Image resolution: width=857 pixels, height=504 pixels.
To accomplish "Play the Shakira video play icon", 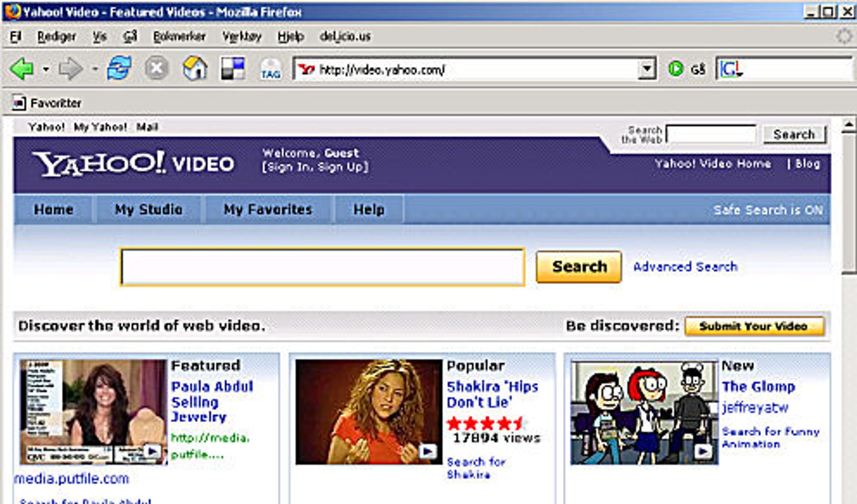I will [x=427, y=450].
